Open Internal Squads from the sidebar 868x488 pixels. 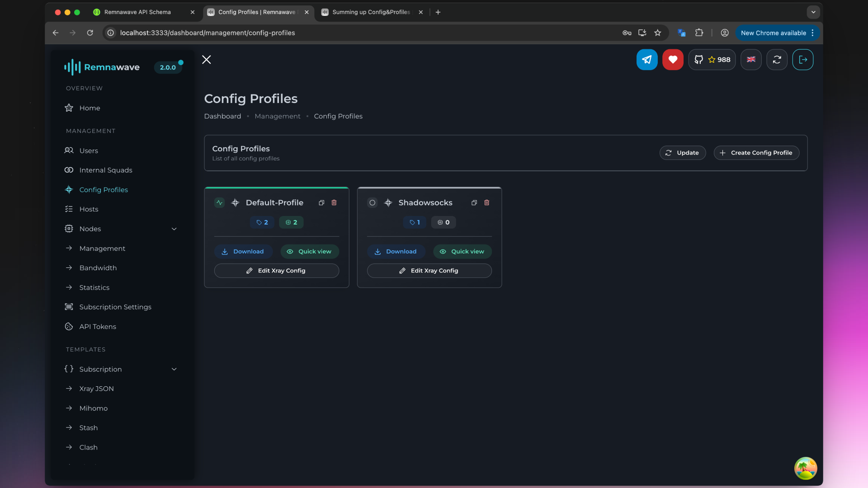click(105, 170)
